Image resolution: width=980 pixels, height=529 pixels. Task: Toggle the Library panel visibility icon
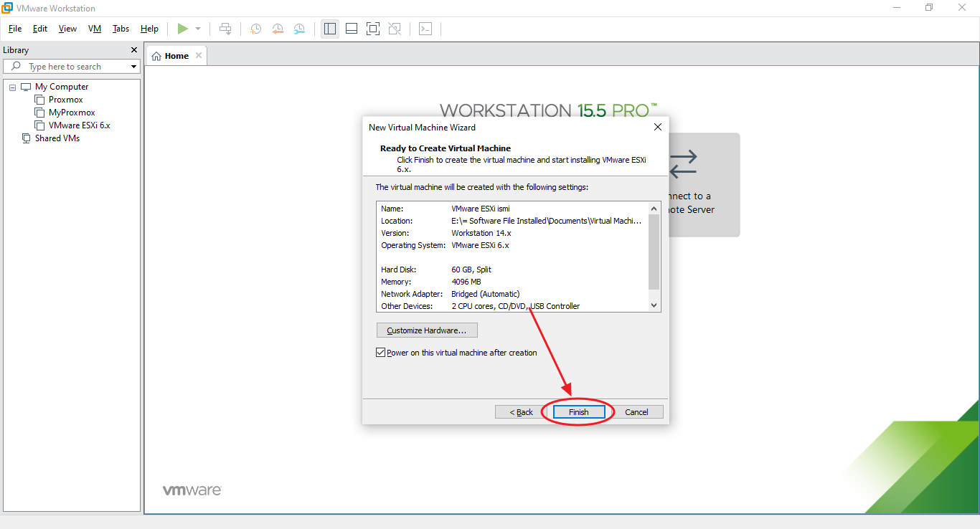[329, 29]
